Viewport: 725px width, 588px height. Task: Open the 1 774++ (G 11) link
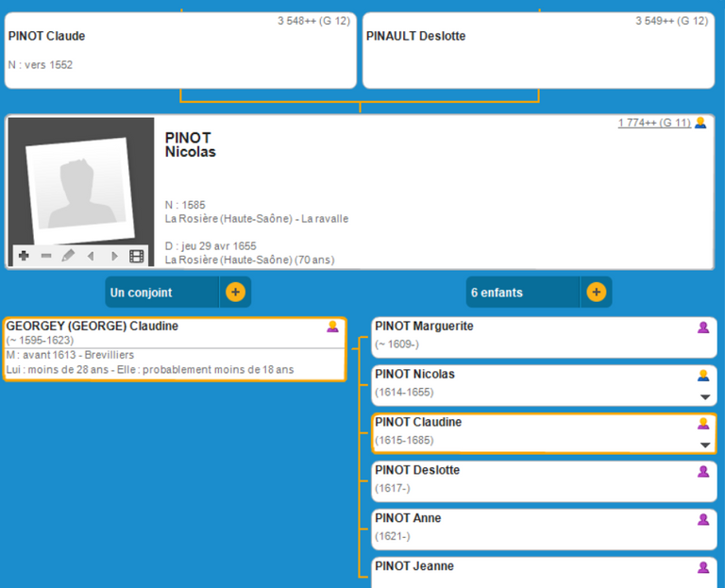coord(654,124)
